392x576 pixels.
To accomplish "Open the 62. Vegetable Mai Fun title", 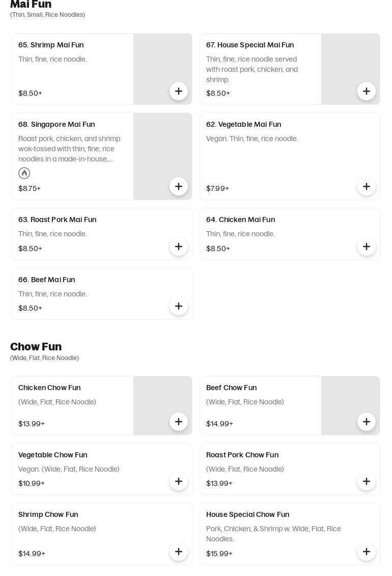I will pos(243,124).
